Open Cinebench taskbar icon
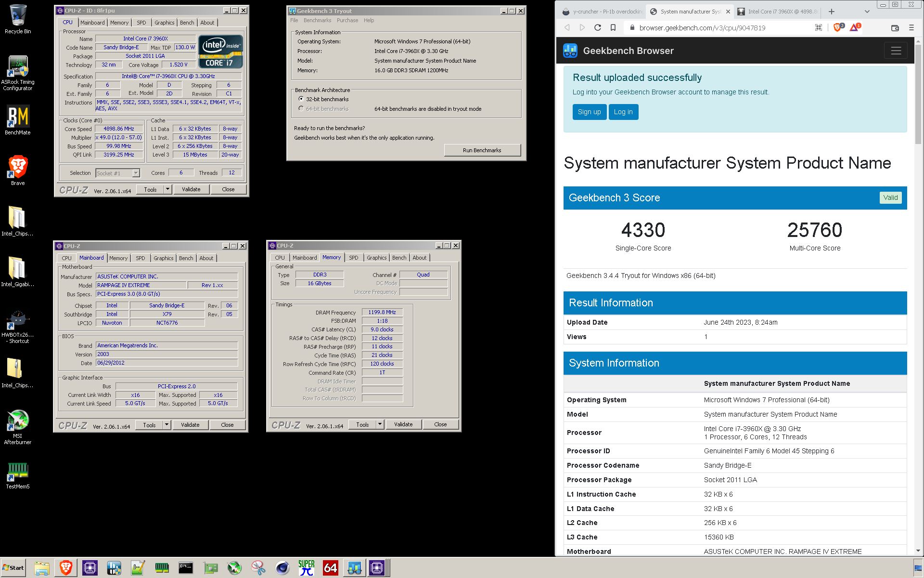This screenshot has width=924, height=578. 282,568
